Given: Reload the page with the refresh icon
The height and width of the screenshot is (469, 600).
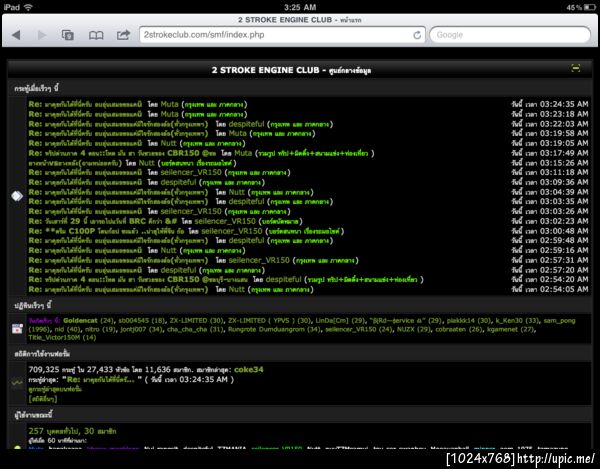Looking at the screenshot, I should [417, 35].
